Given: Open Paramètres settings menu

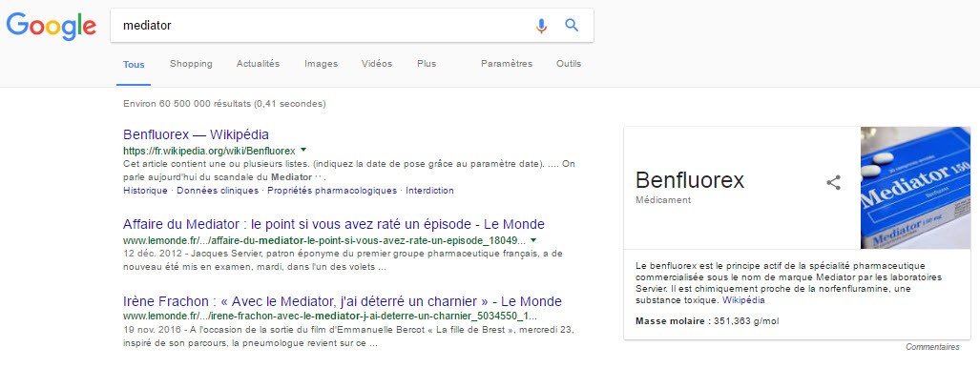Looking at the screenshot, I should (507, 64).
